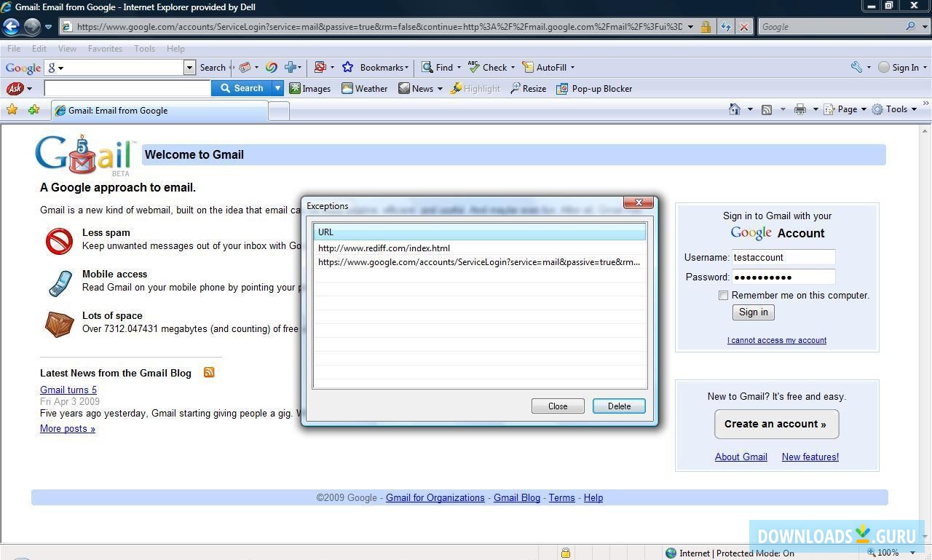Click Pop-up Blocker in the Ask toolbar
Viewport: 932px width, 560px height.
point(594,88)
